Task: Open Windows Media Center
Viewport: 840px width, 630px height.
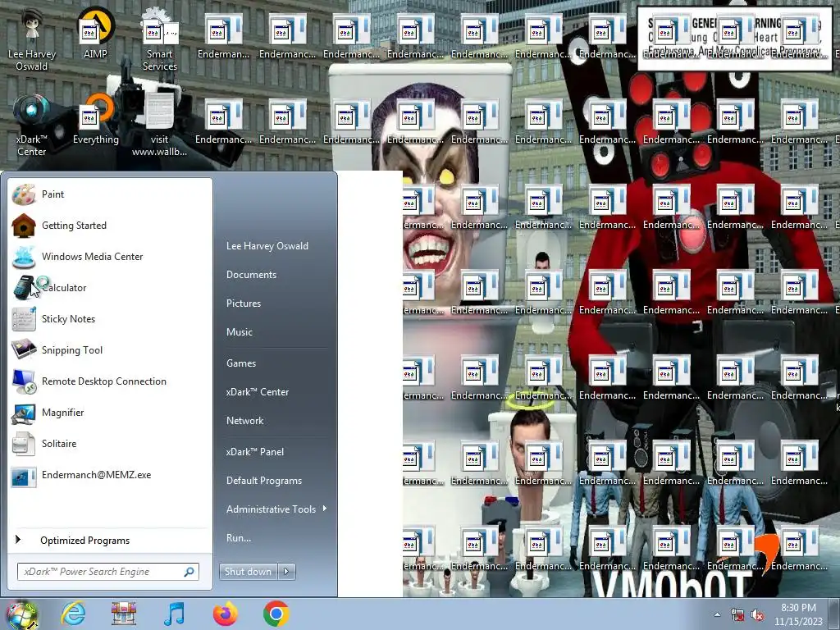Action: [110, 257]
